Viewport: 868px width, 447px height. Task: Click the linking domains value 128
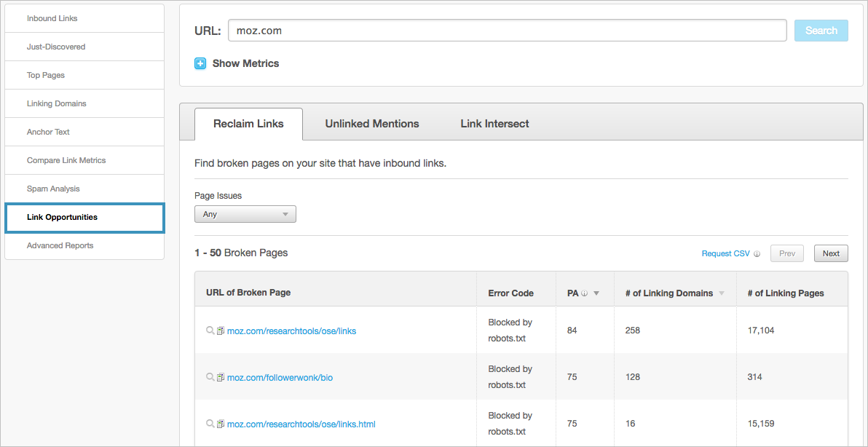(633, 377)
